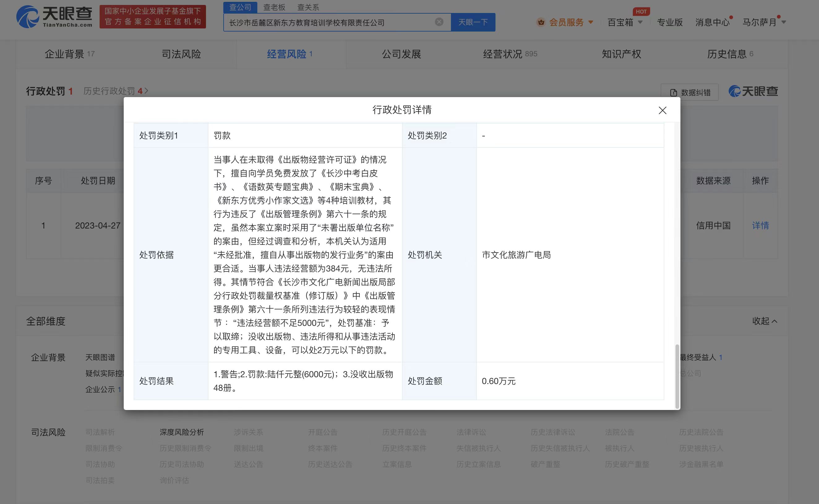
Task: Select the 司法风险 tab
Action: click(x=181, y=54)
